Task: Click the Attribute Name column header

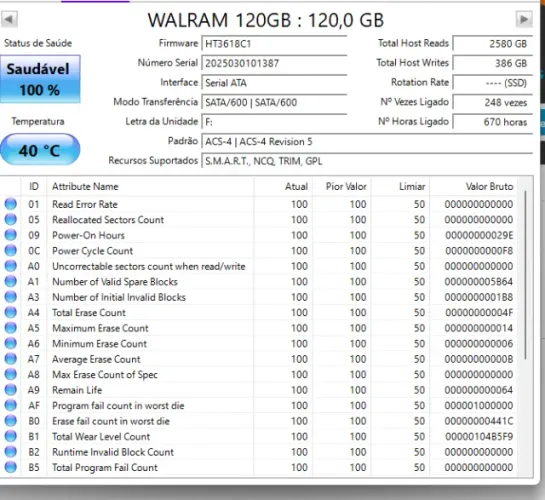Action: (x=150, y=187)
